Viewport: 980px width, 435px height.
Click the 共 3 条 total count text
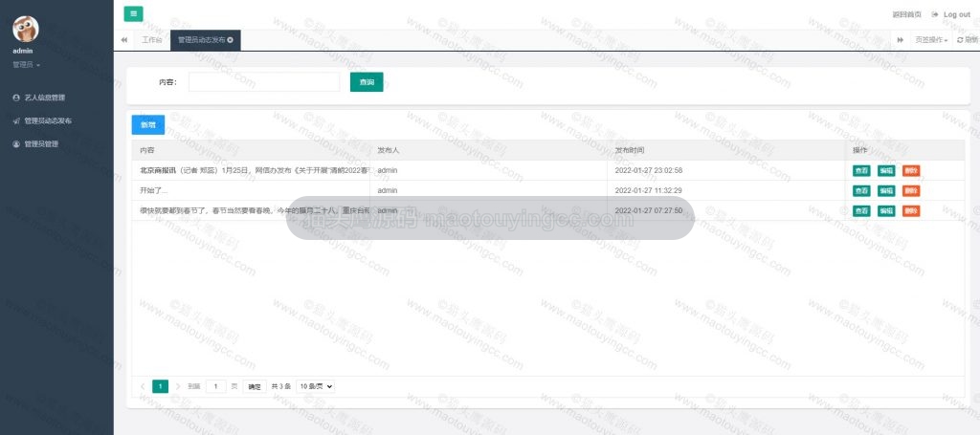pos(280,386)
